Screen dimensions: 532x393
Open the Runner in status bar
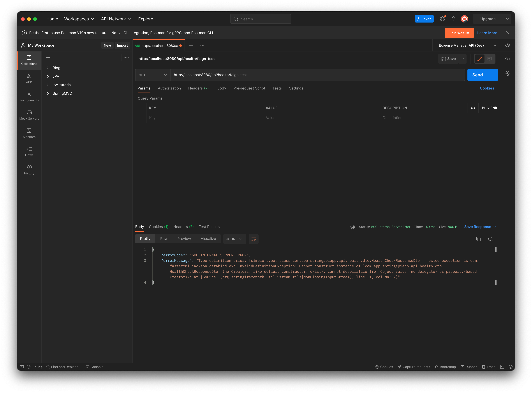[x=469, y=367]
